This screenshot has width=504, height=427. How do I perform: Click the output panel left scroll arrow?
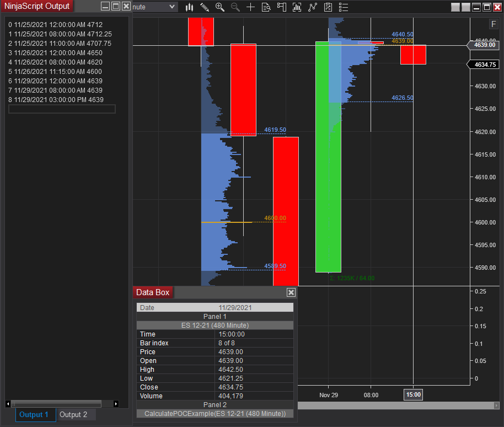(x=8, y=403)
